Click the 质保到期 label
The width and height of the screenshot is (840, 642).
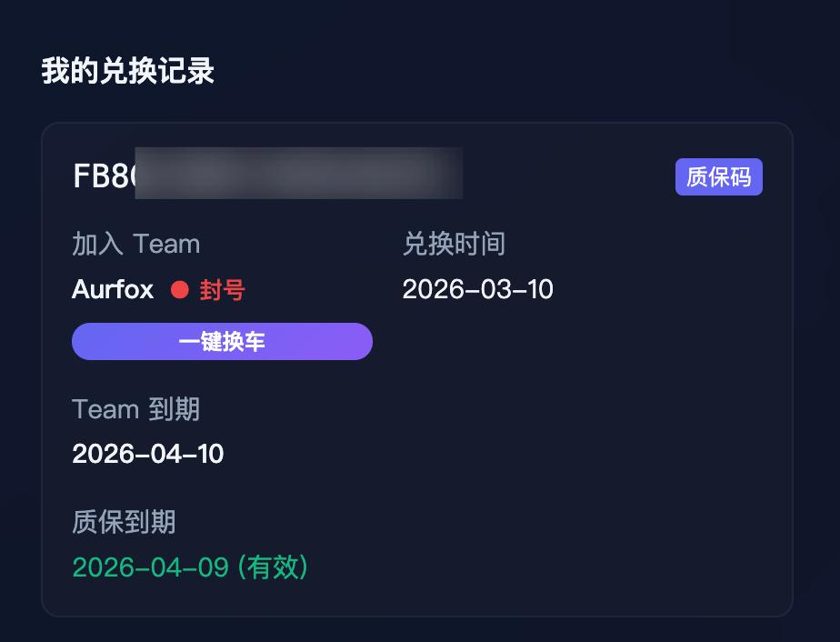pyautogui.click(x=124, y=522)
